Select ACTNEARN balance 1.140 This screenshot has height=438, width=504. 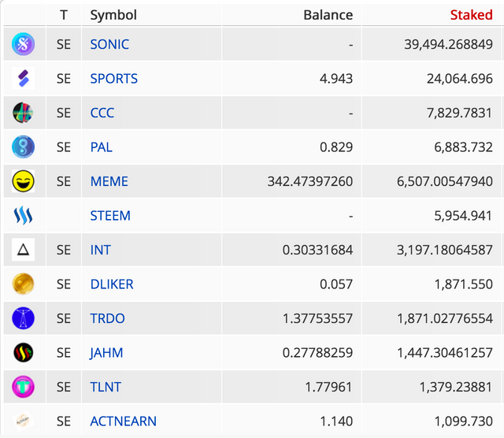(336, 421)
